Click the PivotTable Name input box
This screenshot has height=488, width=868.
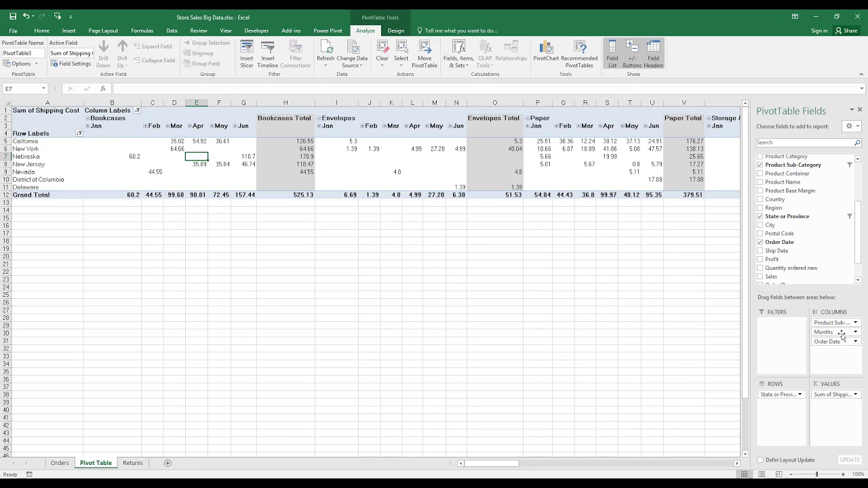click(23, 53)
